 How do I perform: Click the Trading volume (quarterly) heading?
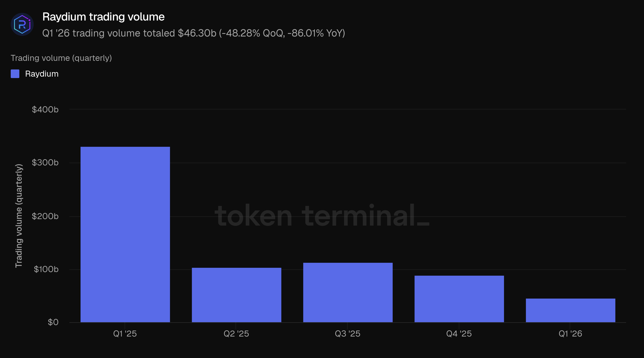61,58
